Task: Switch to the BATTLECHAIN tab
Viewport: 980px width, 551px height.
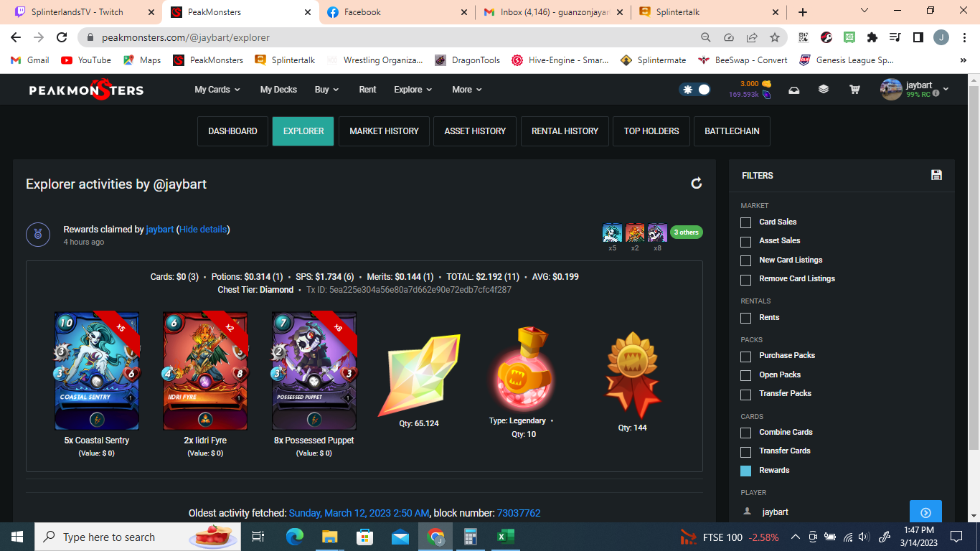Action: pos(732,131)
